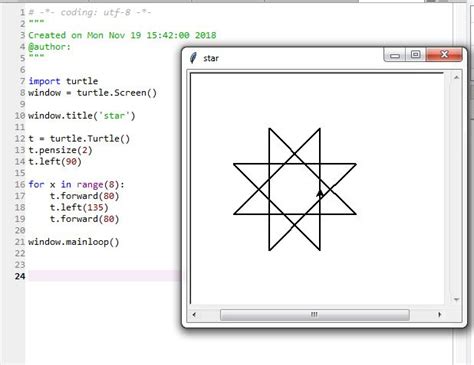Click the highlighted empty line 24 in the editor

click(x=105, y=276)
